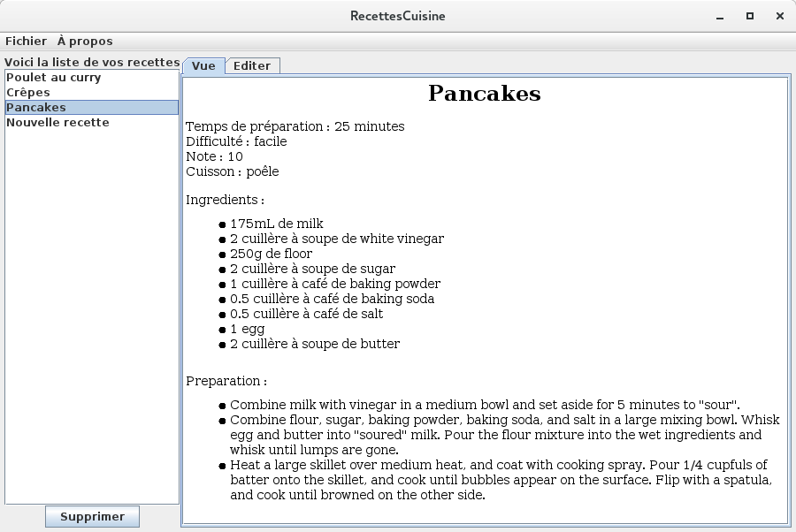
Task: Select the Nouvelle recette entry
Action: (x=92, y=123)
